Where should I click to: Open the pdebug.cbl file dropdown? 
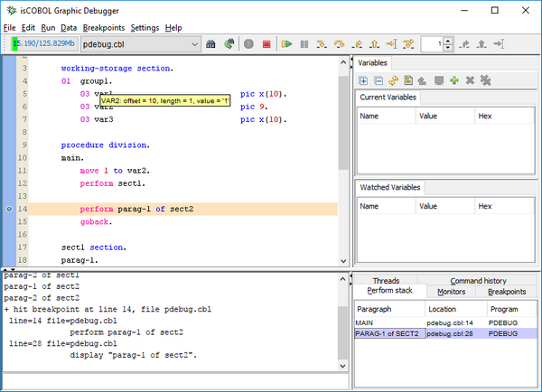(195, 43)
